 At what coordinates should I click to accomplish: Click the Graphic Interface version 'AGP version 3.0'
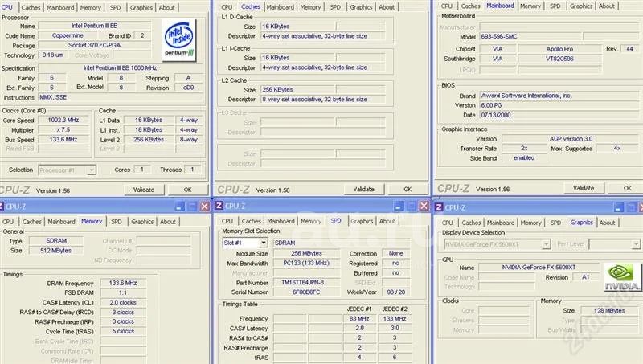point(571,139)
